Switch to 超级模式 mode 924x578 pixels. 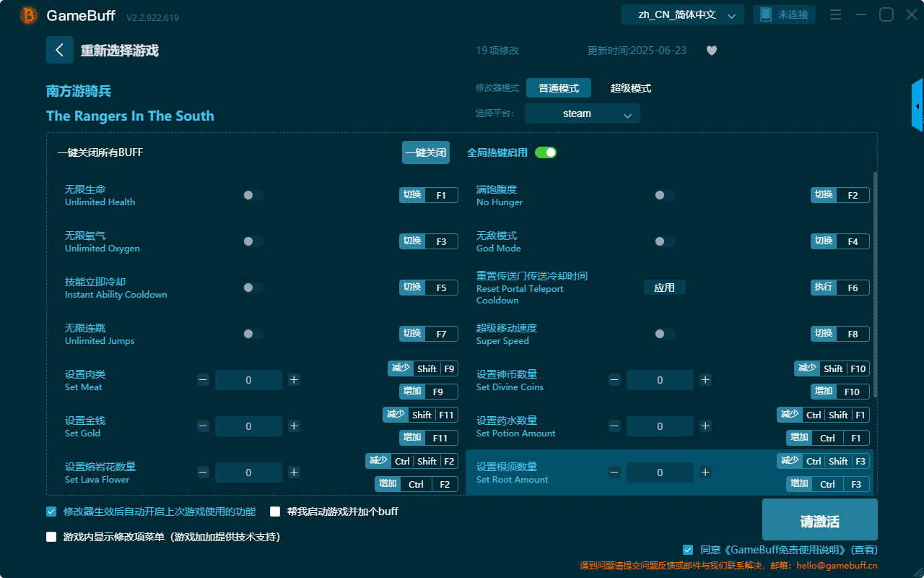pyautogui.click(x=629, y=88)
